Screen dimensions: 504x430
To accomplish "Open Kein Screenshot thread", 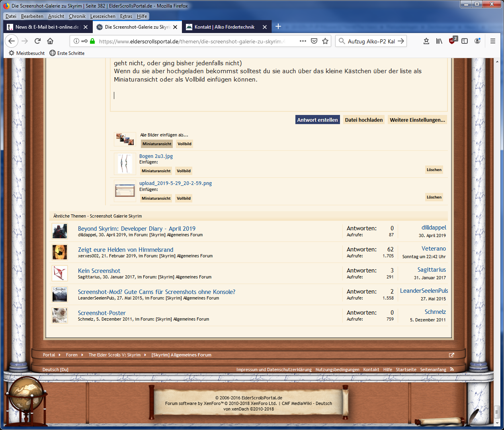I will pyautogui.click(x=99, y=271).
